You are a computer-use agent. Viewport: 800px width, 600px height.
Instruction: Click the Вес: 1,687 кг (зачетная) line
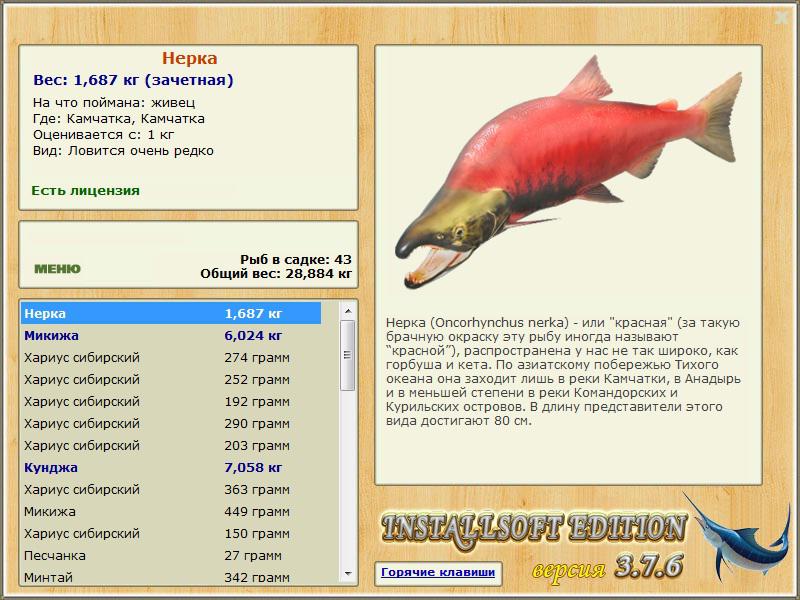[133, 80]
